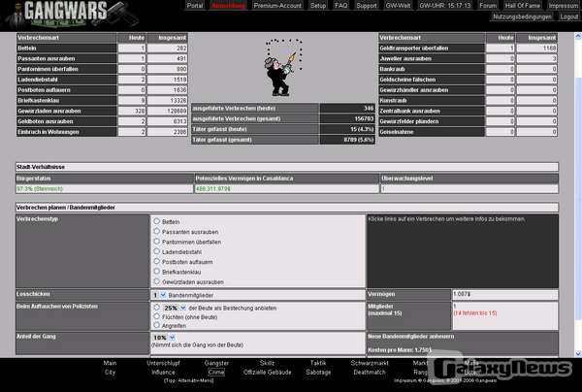This screenshot has height=392, width=582.
Task: Click the Bürgerstatus percentage value
Action: [x=40, y=189]
